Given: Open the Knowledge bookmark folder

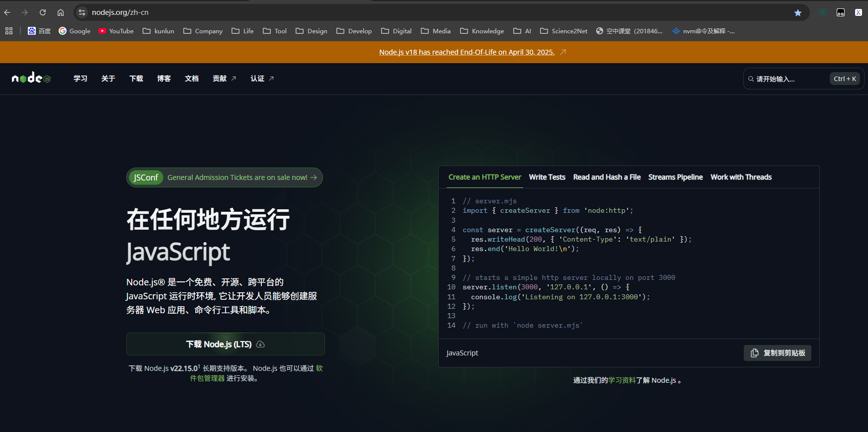Looking at the screenshot, I should coord(482,31).
